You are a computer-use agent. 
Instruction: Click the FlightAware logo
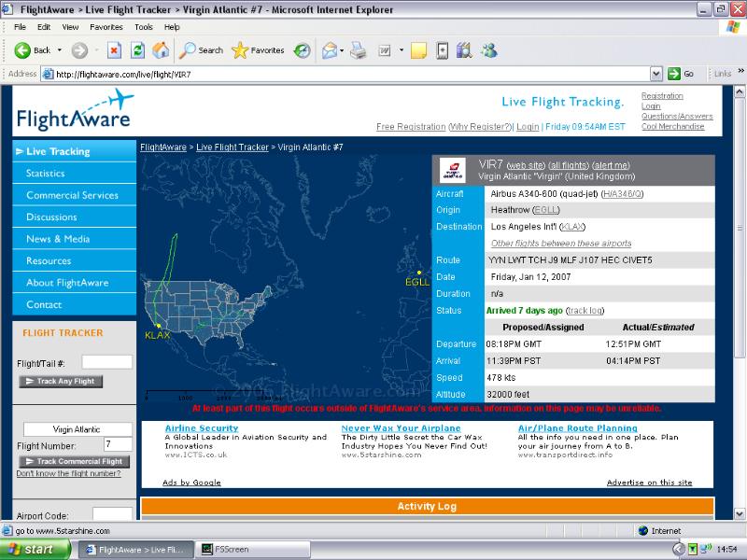point(75,110)
